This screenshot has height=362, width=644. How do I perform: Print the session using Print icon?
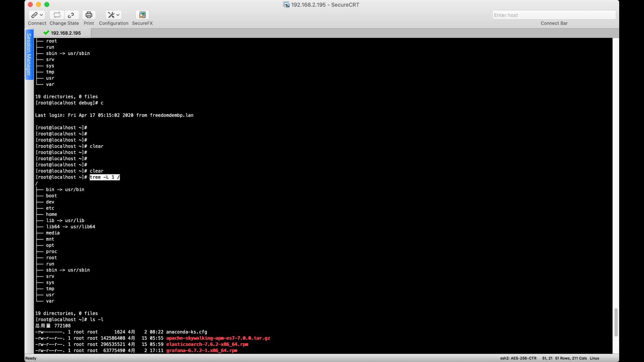89,15
